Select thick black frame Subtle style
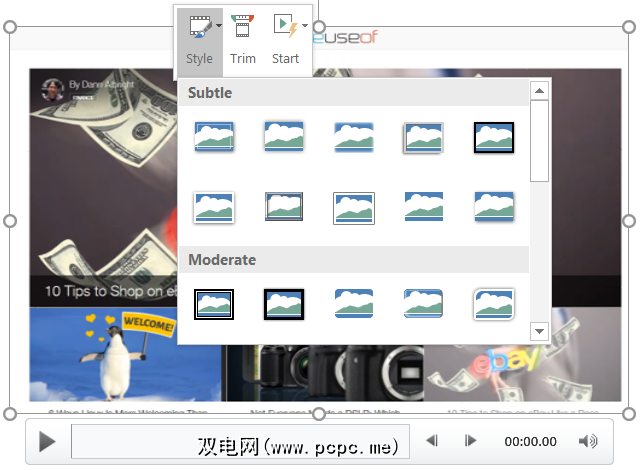This screenshot has height=470, width=640. tap(494, 138)
